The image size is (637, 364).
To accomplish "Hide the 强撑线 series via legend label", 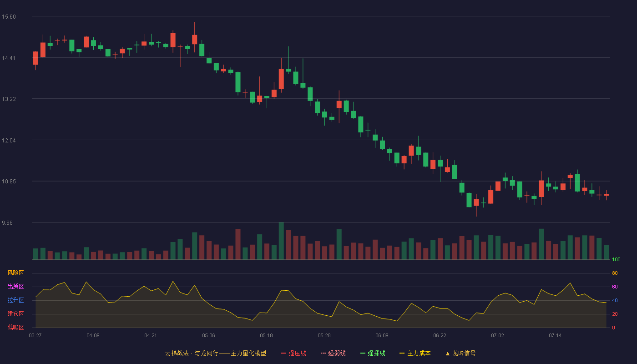I will (x=376, y=353).
